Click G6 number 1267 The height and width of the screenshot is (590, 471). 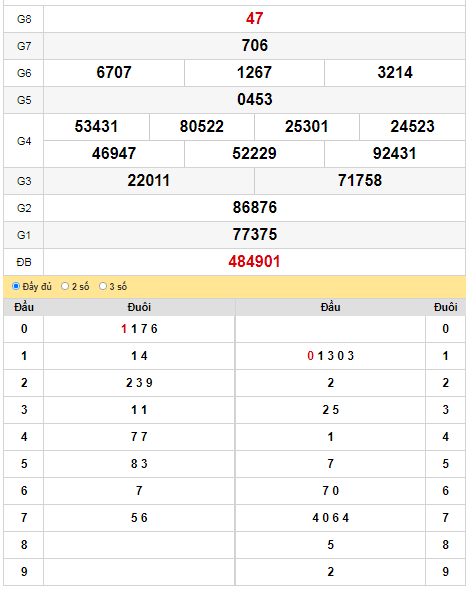pyautogui.click(x=254, y=72)
